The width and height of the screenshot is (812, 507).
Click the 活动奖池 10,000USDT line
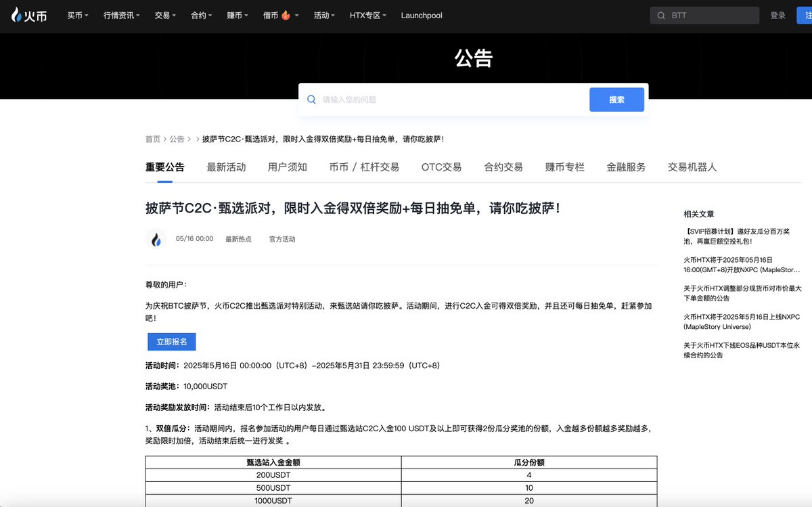(187, 387)
